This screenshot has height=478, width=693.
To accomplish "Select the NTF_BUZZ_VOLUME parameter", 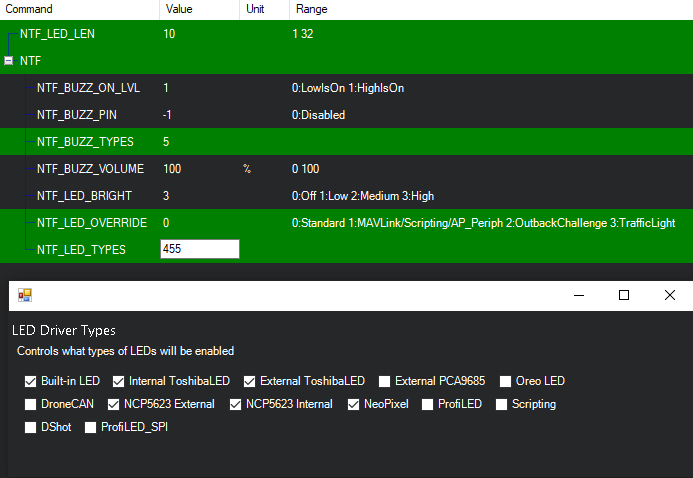I will (91, 169).
